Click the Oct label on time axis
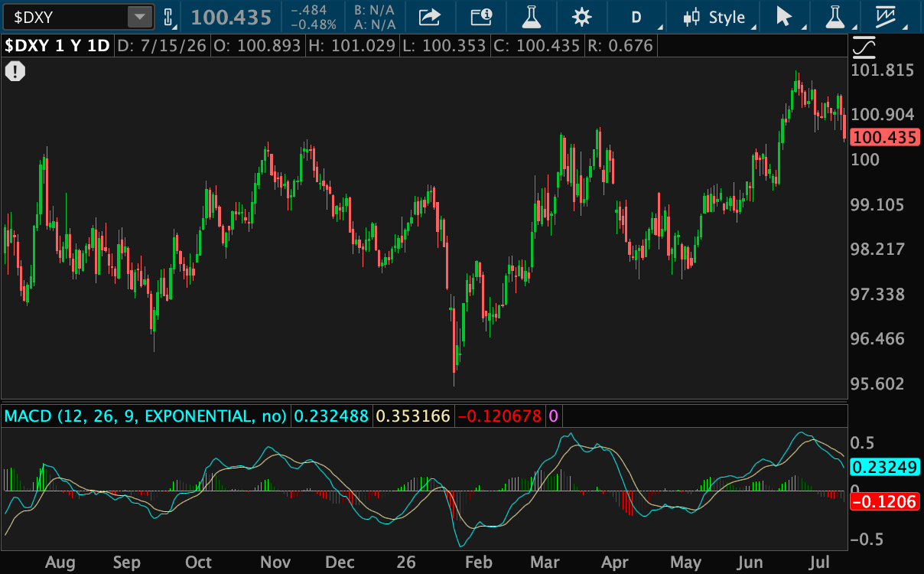924x574 pixels. (x=198, y=563)
